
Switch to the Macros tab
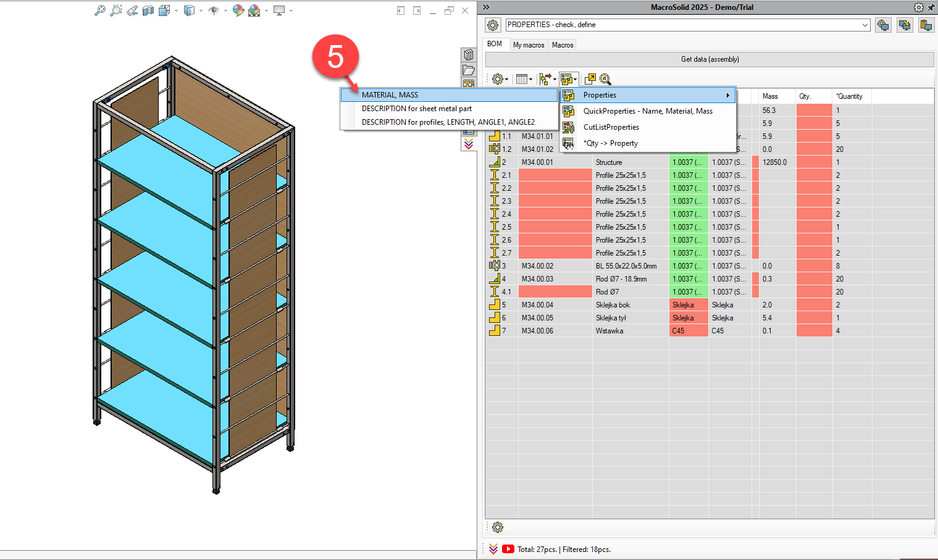(563, 45)
